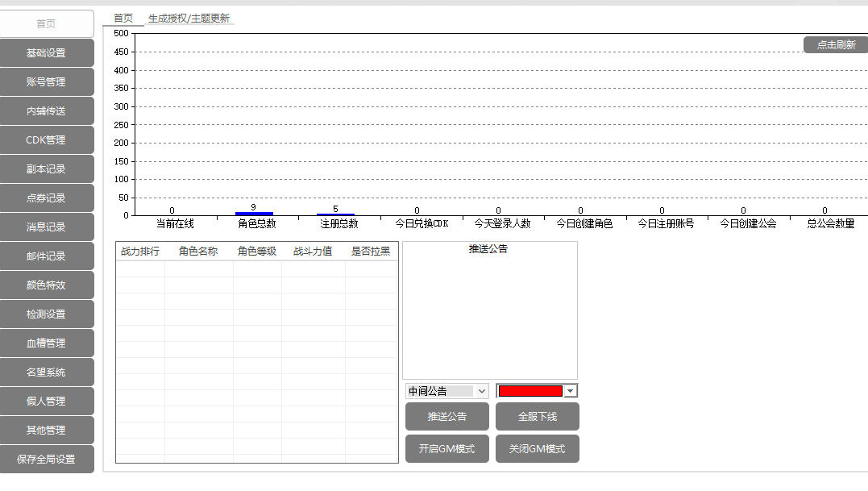Image resolution: width=868 pixels, height=491 pixels.
Task: Click the 角色名称 column header
Action: coord(198,252)
